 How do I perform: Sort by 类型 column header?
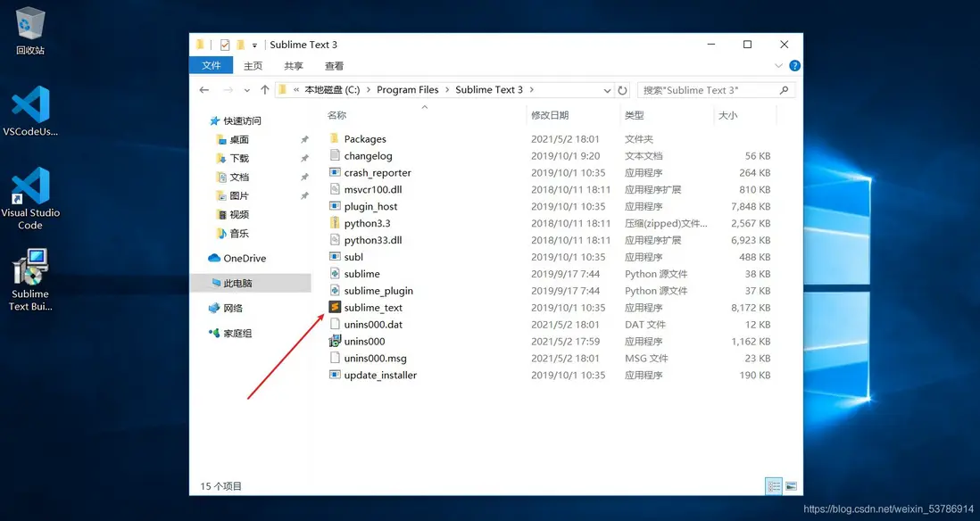click(635, 115)
